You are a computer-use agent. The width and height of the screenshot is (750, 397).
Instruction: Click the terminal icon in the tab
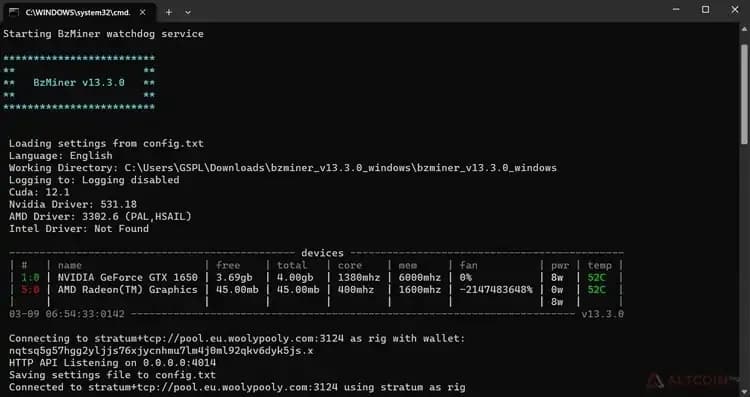pos(14,12)
